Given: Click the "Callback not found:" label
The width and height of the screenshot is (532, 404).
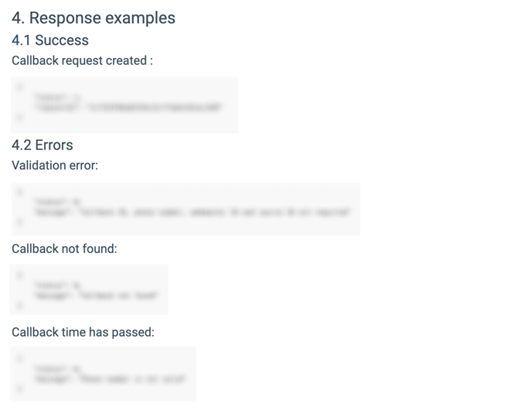Looking at the screenshot, I should tap(64, 248).
